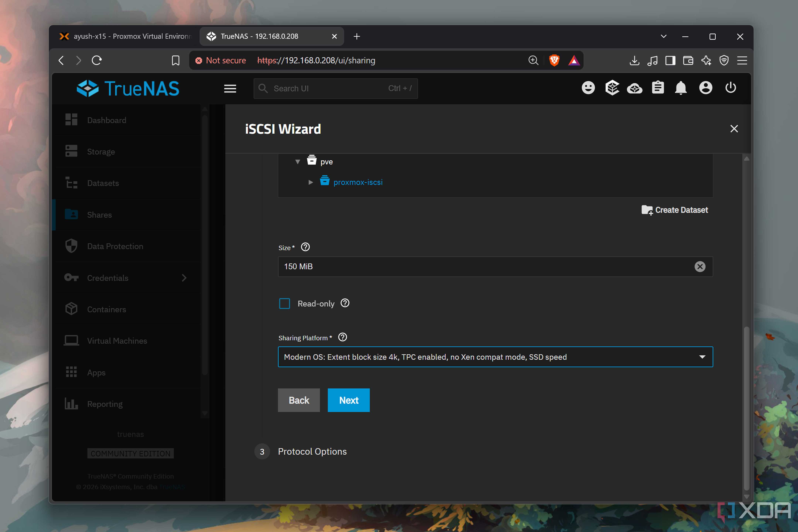
Task: Open the user account icon
Action: coord(705,88)
